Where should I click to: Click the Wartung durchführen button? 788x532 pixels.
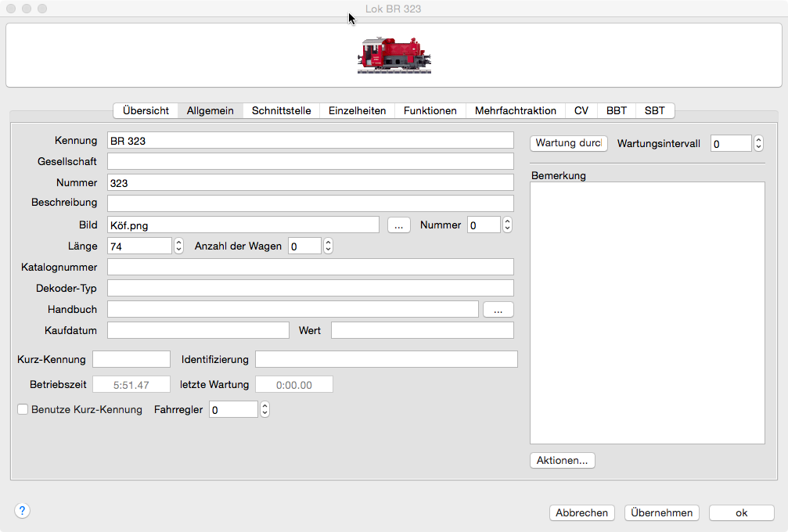click(568, 144)
